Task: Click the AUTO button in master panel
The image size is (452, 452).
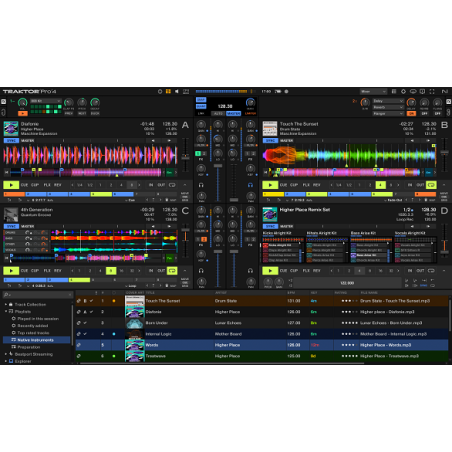Action: 218,114
